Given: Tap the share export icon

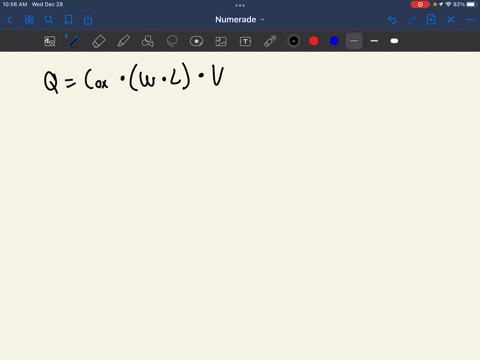Looking at the screenshot, I should [x=88, y=20].
